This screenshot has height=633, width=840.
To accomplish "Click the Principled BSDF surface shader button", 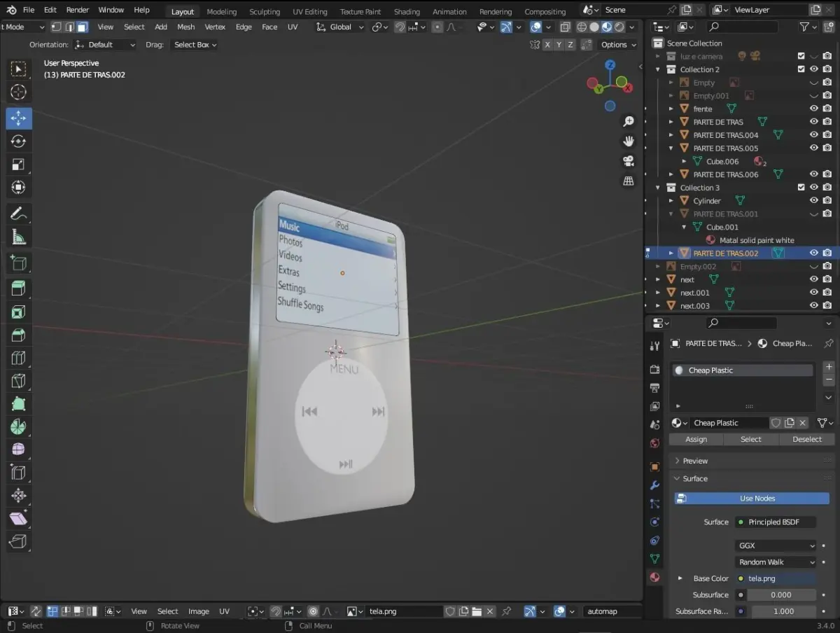I will click(x=776, y=522).
